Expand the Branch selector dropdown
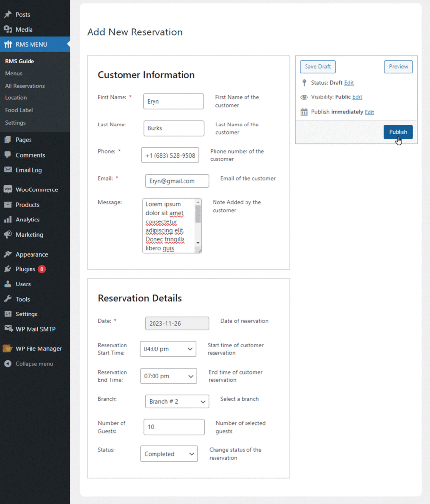 177,402
